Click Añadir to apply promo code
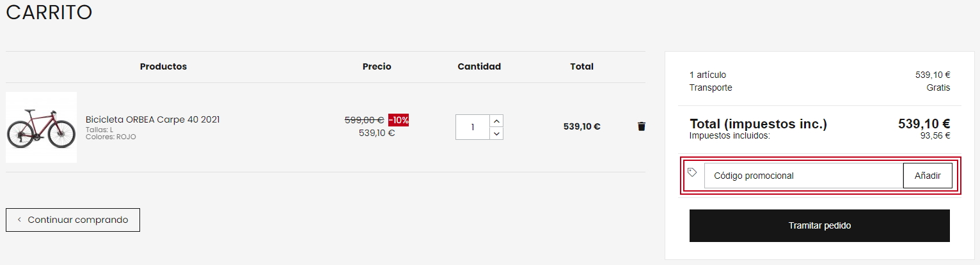The width and height of the screenshot is (980, 265). click(x=928, y=176)
